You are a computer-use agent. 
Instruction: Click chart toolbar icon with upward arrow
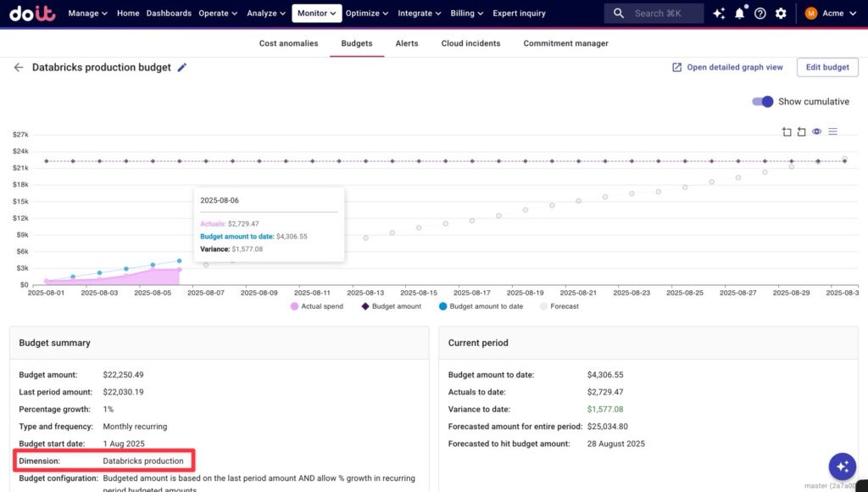pos(787,131)
